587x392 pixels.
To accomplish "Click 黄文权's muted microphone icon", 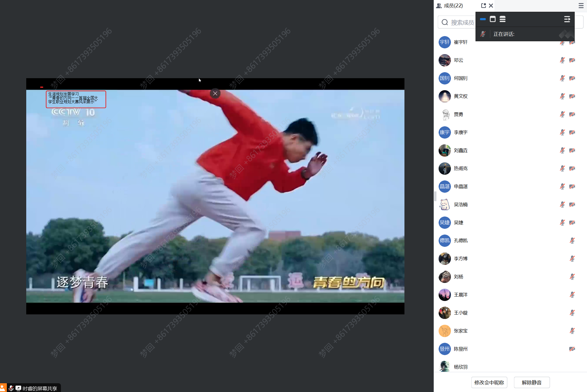I will [x=562, y=96].
